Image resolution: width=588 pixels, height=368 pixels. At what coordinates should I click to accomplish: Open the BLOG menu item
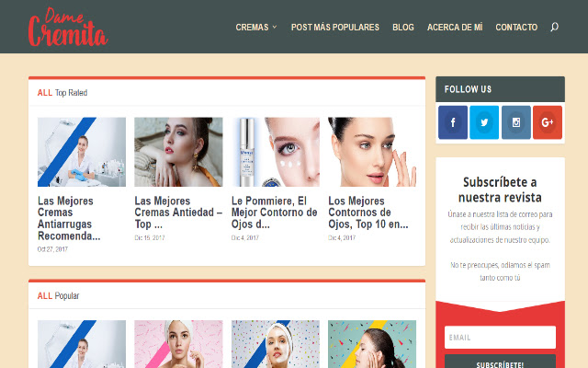click(403, 28)
